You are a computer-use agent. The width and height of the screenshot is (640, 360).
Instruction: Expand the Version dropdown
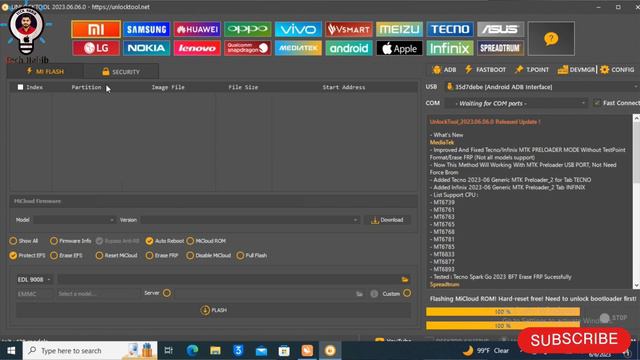(250, 220)
